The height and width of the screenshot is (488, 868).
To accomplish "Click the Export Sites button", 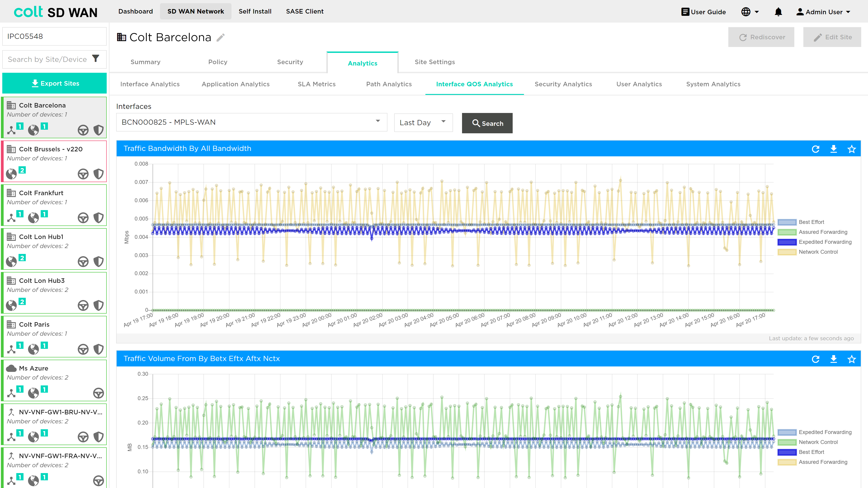I will coord(54,83).
